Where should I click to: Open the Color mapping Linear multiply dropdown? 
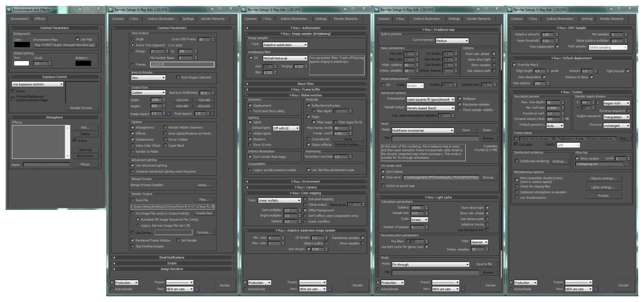(x=279, y=200)
